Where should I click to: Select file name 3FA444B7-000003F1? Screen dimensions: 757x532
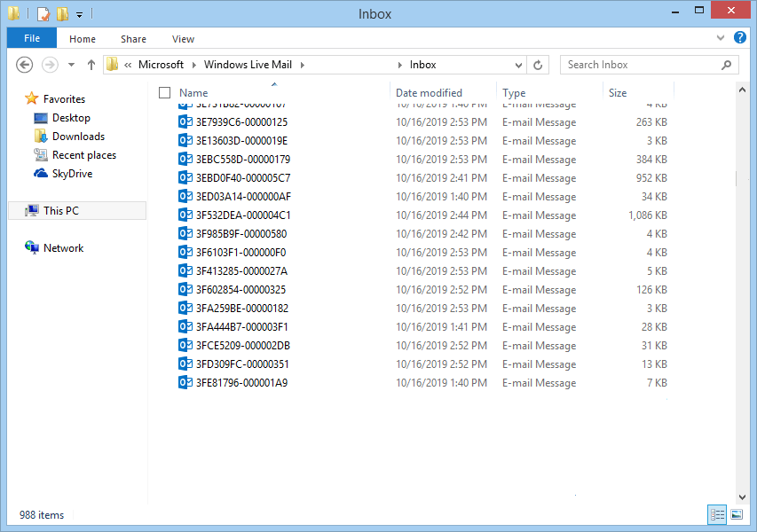pos(242,327)
